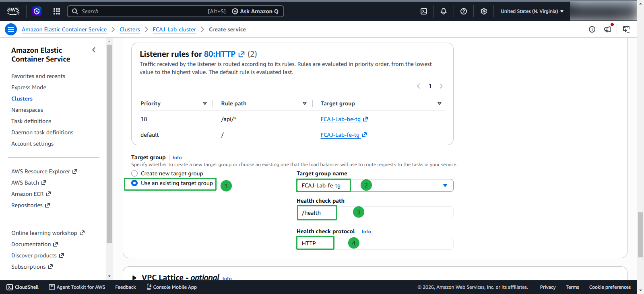644x294 pixels.
Task: Sort by Rule path column arrow
Action: tap(305, 103)
